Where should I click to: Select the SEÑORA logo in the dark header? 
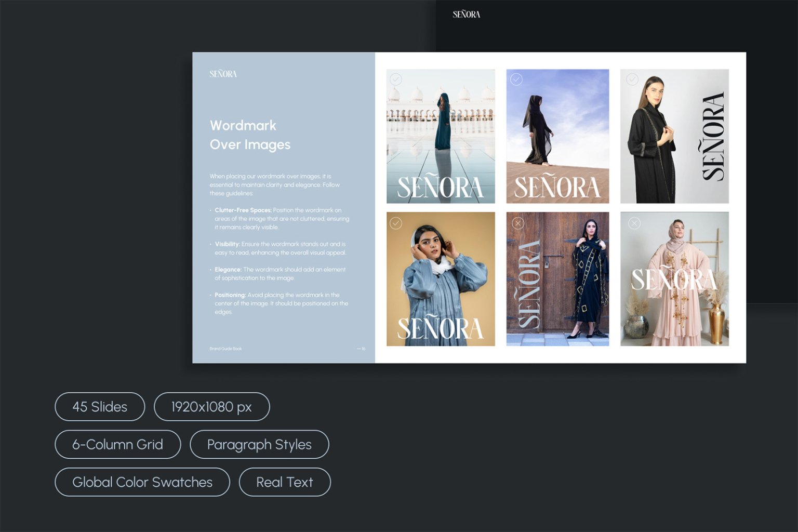467,14
